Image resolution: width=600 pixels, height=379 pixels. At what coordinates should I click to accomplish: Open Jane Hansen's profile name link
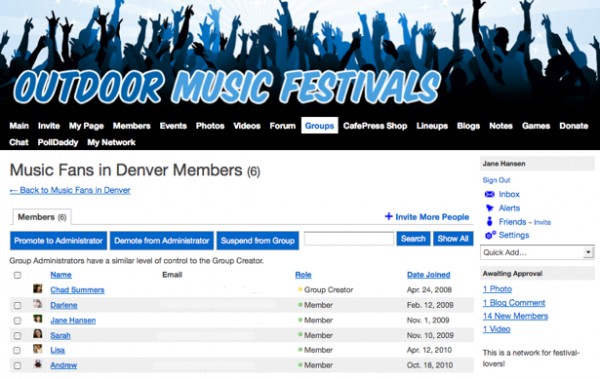click(73, 320)
